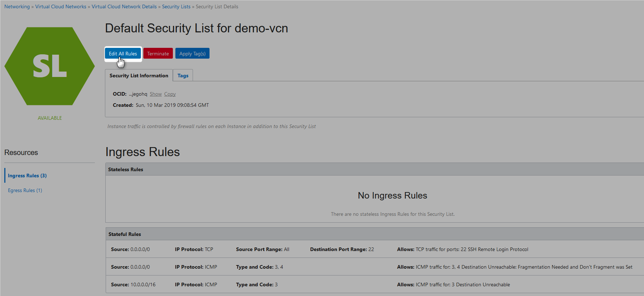644x296 pixels.
Task: Click Source 0.0.0.0/0 in the TCP rule
Action: (130, 249)
